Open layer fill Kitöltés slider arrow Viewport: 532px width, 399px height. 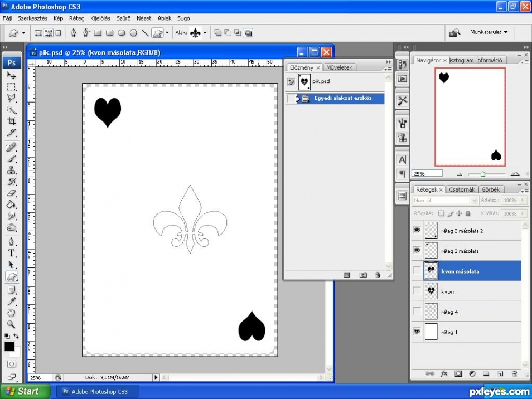(523, 213)
